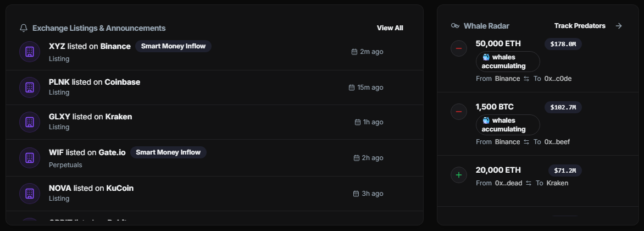Click the arrow next to Track Predators

[619, 26]
